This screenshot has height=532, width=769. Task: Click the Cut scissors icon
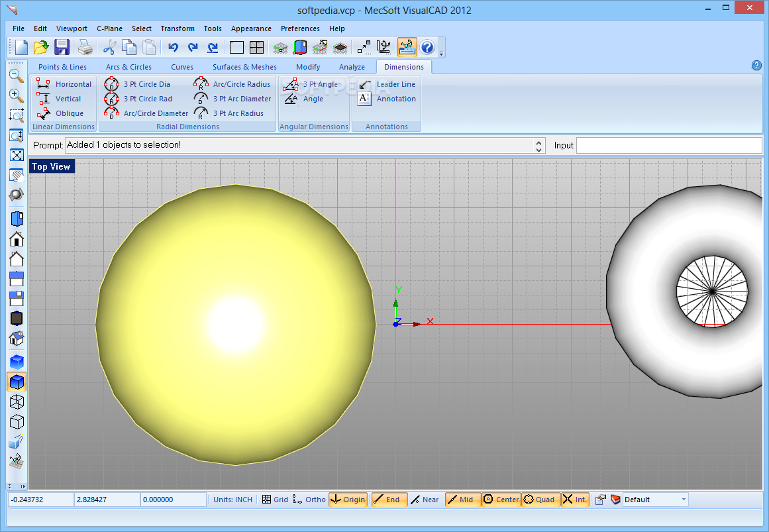[109, 47]
